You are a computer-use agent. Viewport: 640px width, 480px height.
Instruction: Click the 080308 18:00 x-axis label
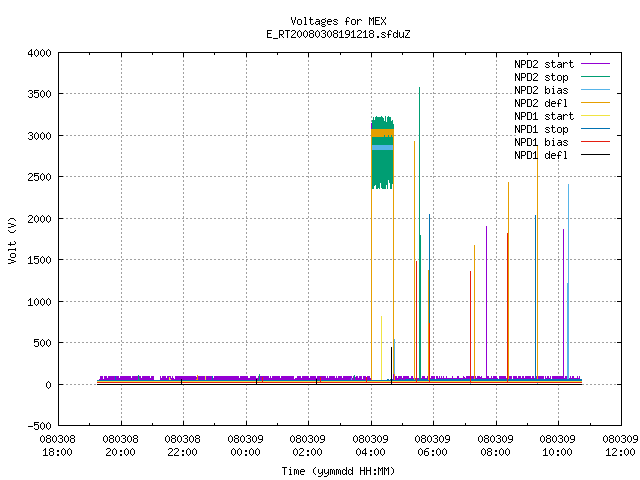(x=58, y=445)
